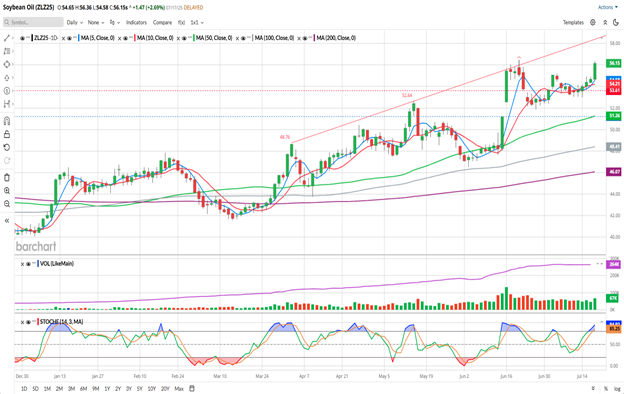Remove the MA (50, Close, 0) study
The width and height of the screenshot is (624, 394).
point(178,38)
